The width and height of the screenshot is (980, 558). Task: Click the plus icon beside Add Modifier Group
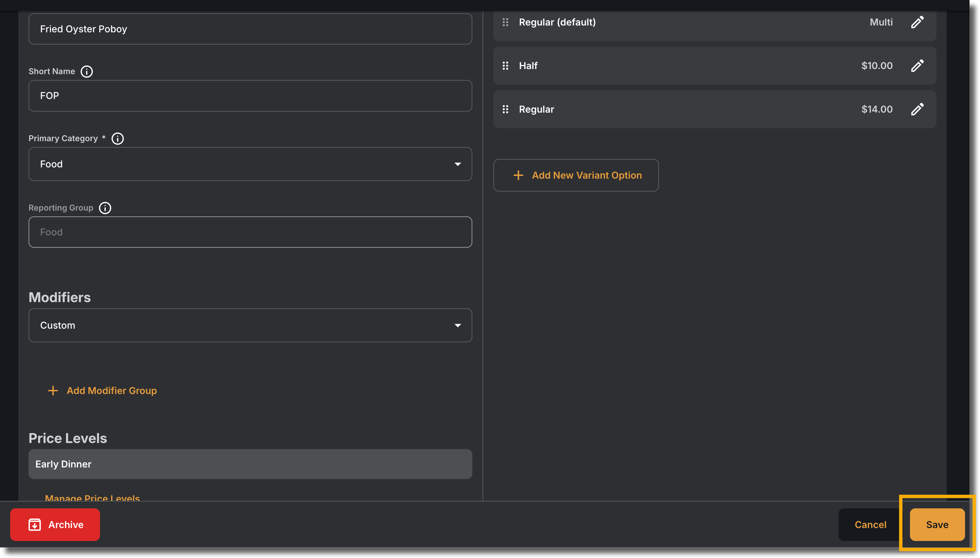click(53, 391)
